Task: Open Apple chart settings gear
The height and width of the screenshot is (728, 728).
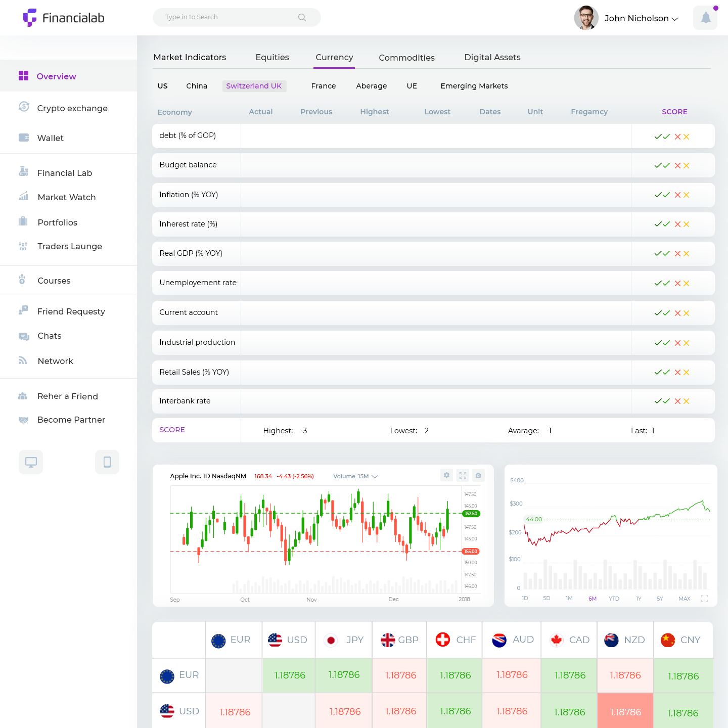Action: tap(446, 475)
